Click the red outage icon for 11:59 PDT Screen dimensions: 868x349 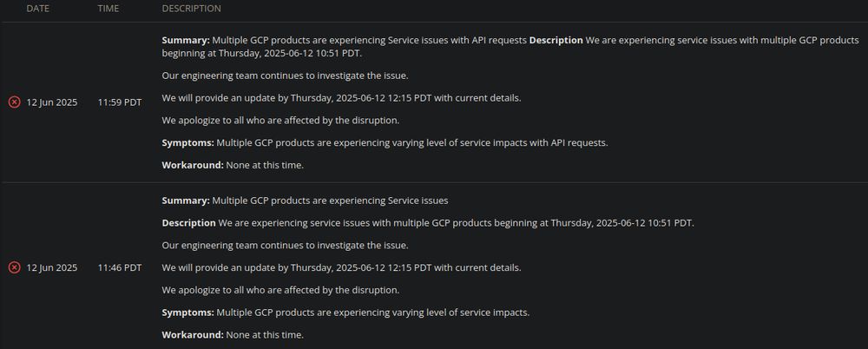coord(15,102)
